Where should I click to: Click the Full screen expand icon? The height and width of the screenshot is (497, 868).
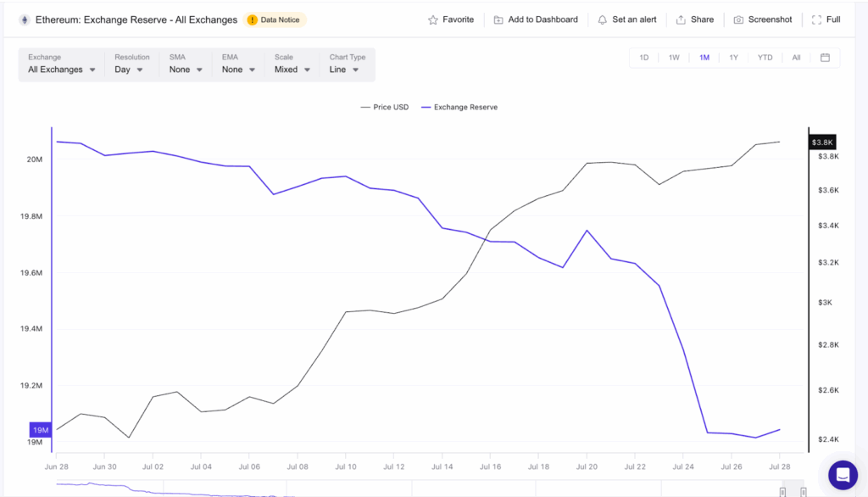click(816, 20)
